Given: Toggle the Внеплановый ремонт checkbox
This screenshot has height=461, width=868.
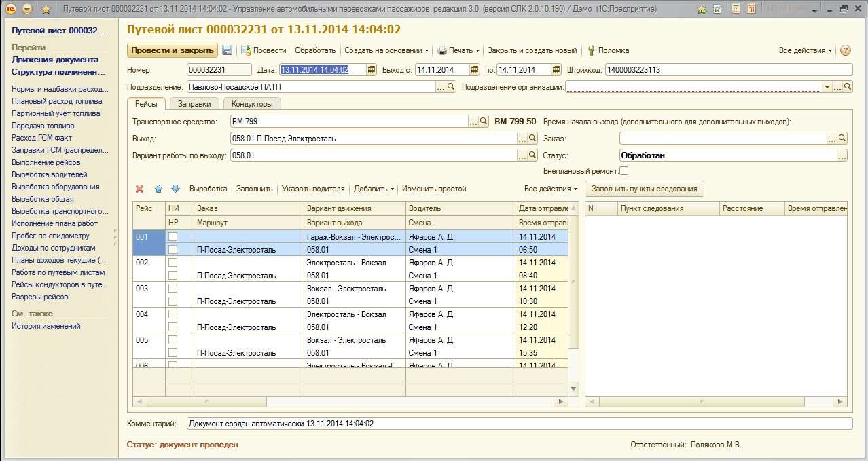Looking at the screenshot, I should (x=623, y=171).
